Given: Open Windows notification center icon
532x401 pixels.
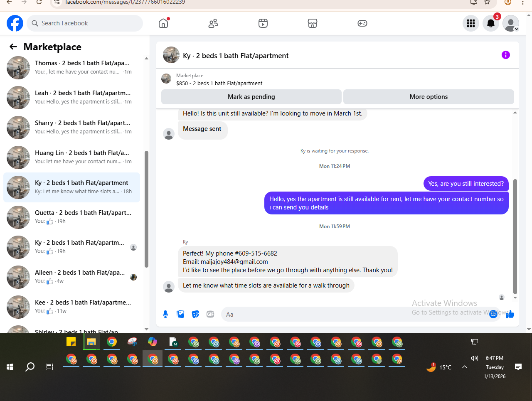Looking at the screenshot, I should [x=518, y=367].
